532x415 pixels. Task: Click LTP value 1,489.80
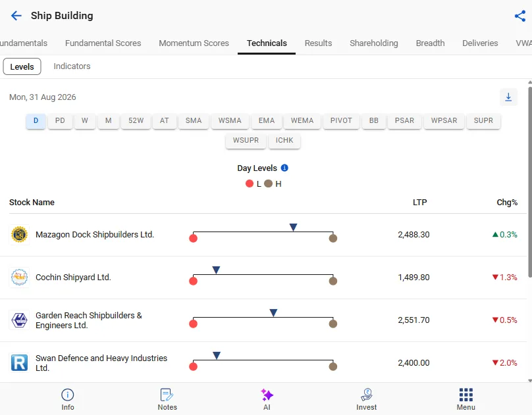413,277
